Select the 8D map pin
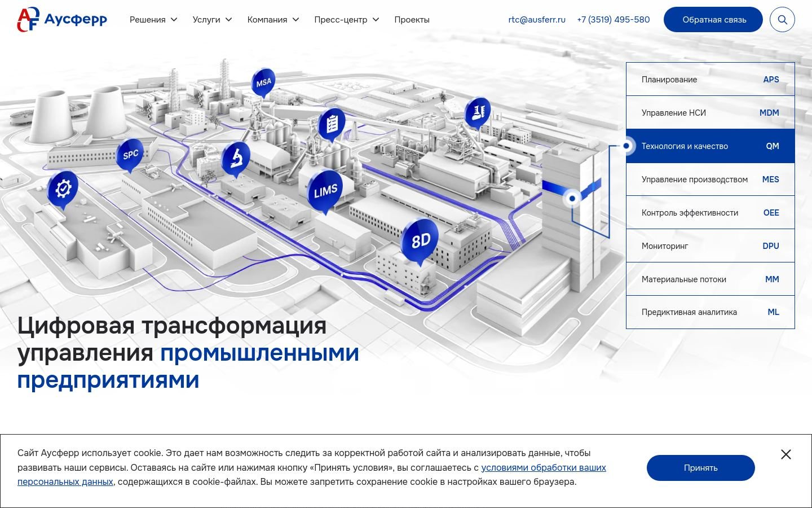This screenshot has width=812, height=508. pos(420,241)
